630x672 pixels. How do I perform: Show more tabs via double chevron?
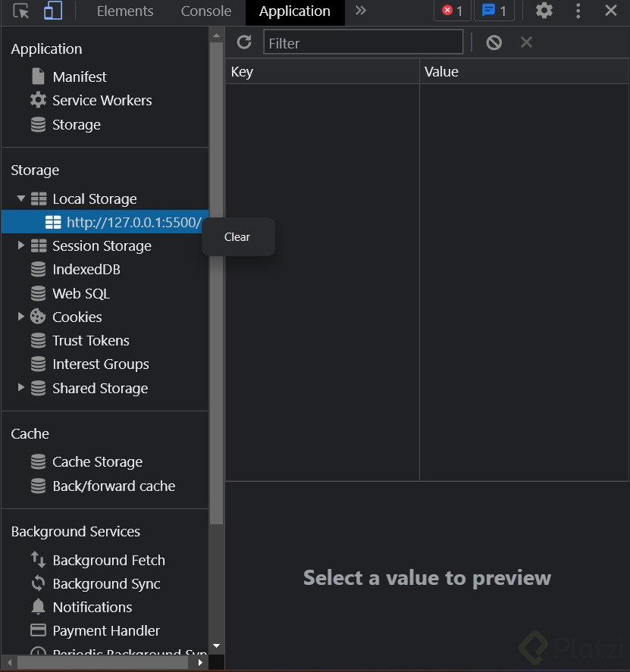tap(361, 11)
